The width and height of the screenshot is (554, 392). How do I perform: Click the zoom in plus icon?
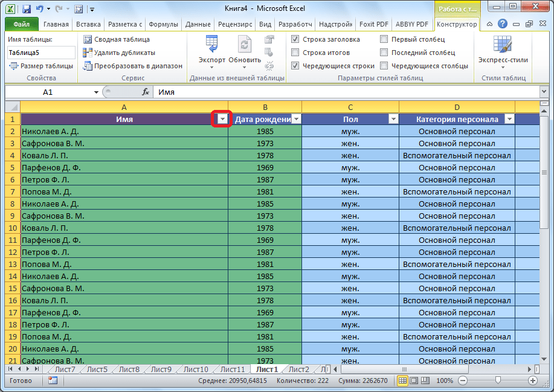coord(532,381)
